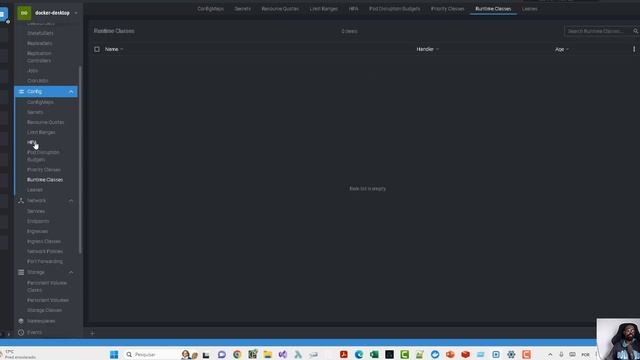This screenshot has width=640, height=360.
Task: Open Priority Classes in the sidebar
Action: pyautogui.click(x=44, y=170)
